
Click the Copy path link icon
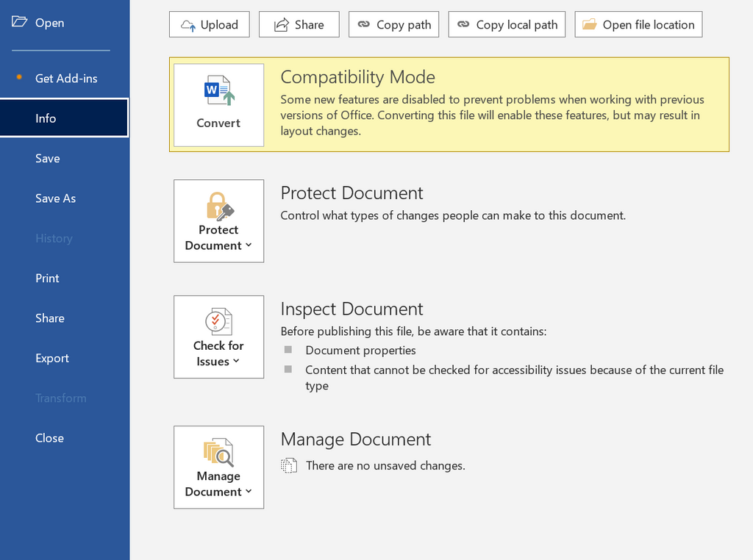(x=364, y=24)
